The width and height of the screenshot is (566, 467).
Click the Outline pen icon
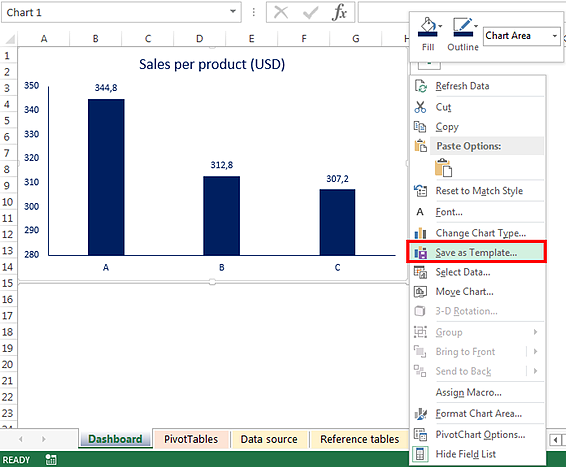coord(463,26)
